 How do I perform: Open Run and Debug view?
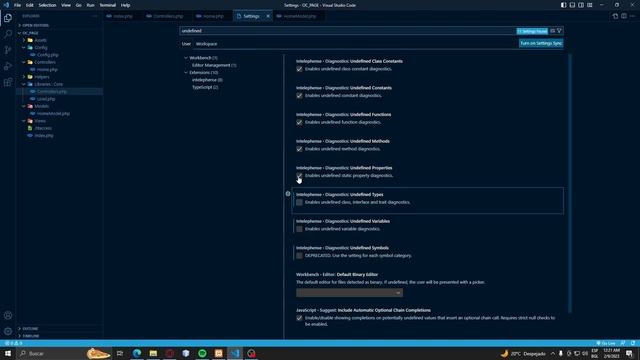[8, 66]
